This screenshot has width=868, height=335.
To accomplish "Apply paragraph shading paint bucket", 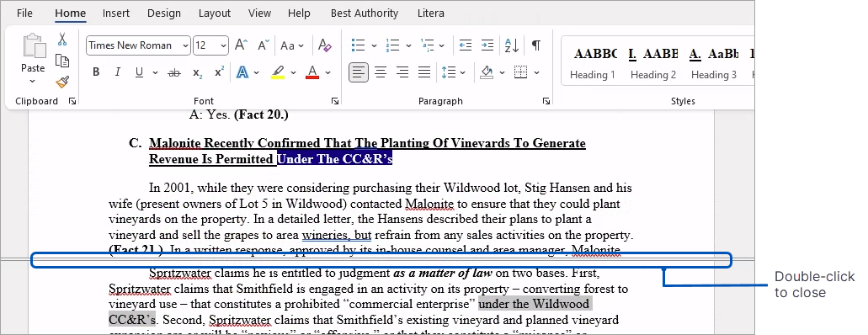I will 487,72.
